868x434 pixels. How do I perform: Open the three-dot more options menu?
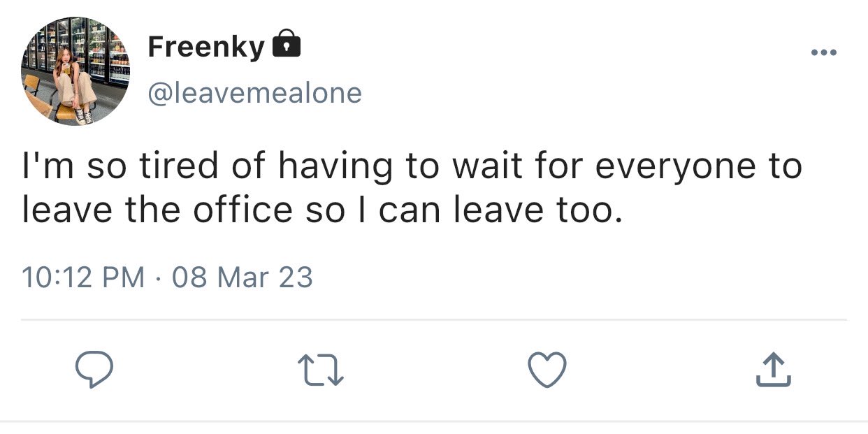click(824, 52)
